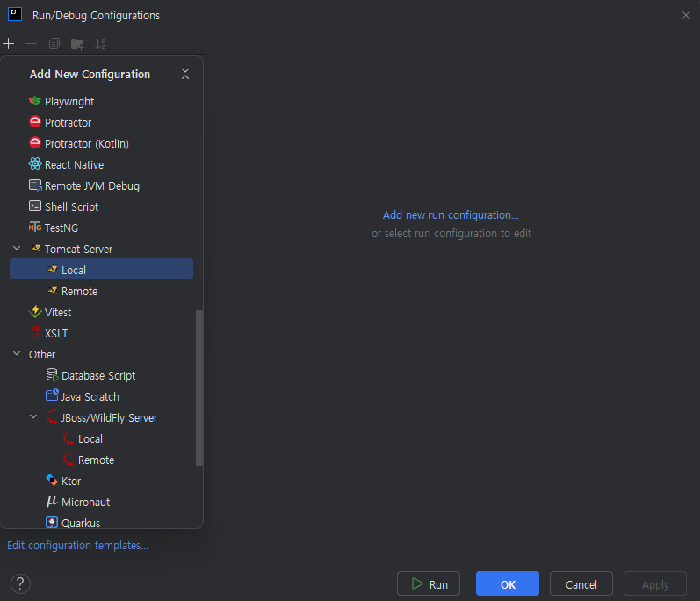
Task: Click the Vitest lightning icon
Action: pos(35,312)
